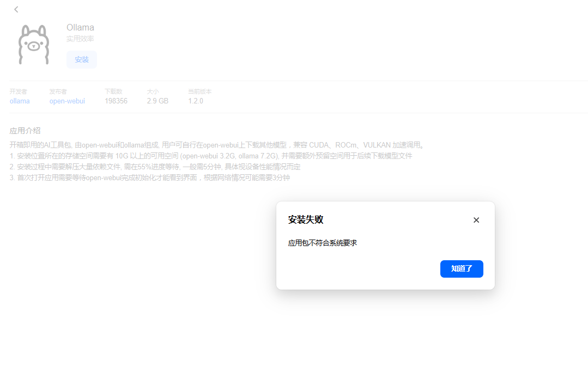
Task: Click current version 1.2.0
Action: pos(196,101)
